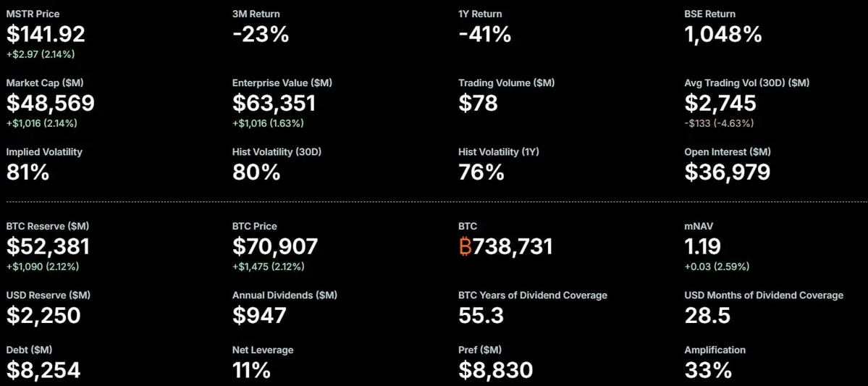Select the MSTR Price value $141.92
The width and height of the screenshot is (868, 386).
tap(46, 34)
